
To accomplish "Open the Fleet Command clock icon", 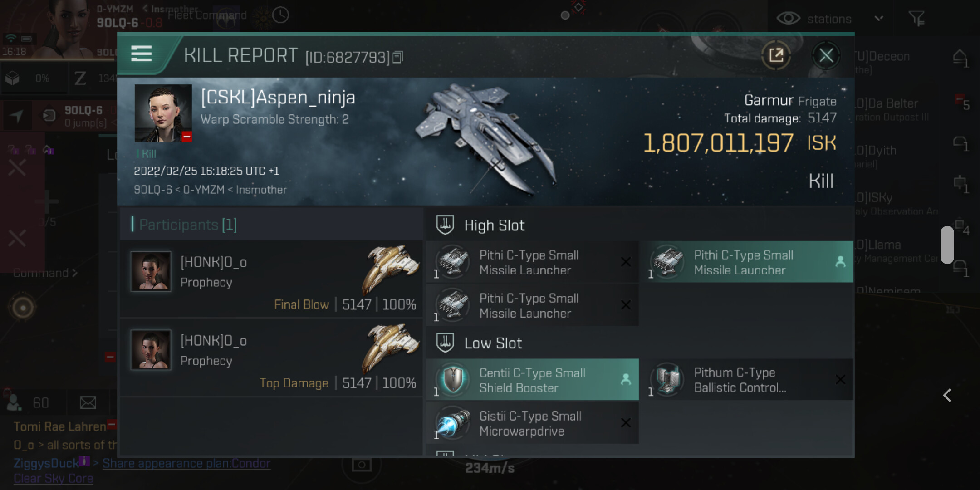I will click(x=280, y=15).
